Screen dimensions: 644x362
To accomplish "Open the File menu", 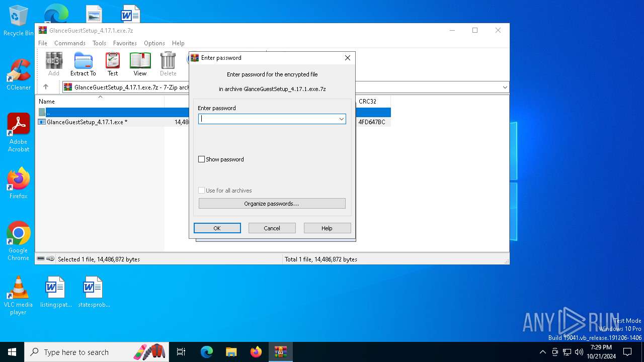I will pos(43,43).
